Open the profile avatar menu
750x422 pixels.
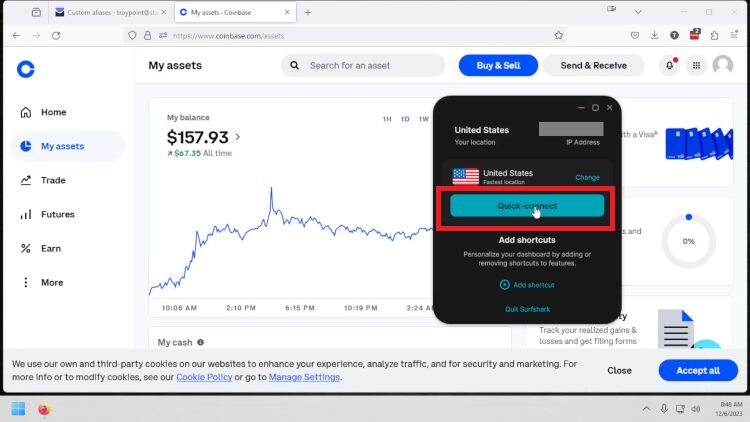click(x=723, y=65)
